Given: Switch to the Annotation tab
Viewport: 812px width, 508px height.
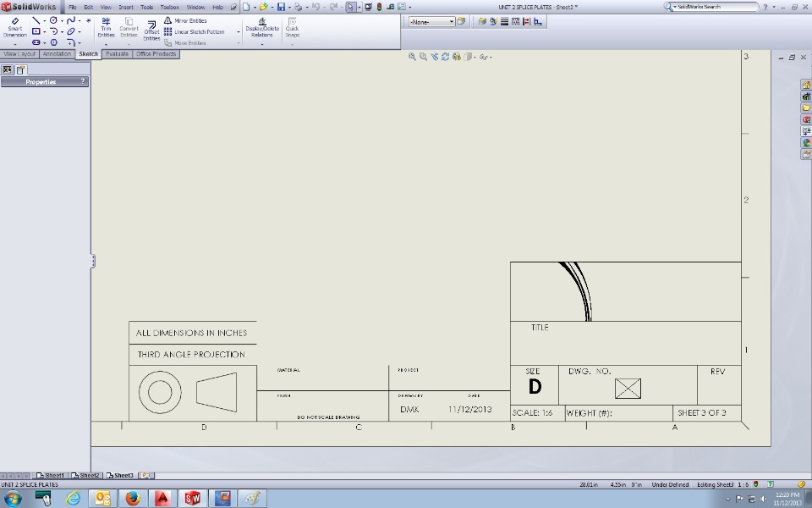Looking at the screenshot, I should point(57,54).
